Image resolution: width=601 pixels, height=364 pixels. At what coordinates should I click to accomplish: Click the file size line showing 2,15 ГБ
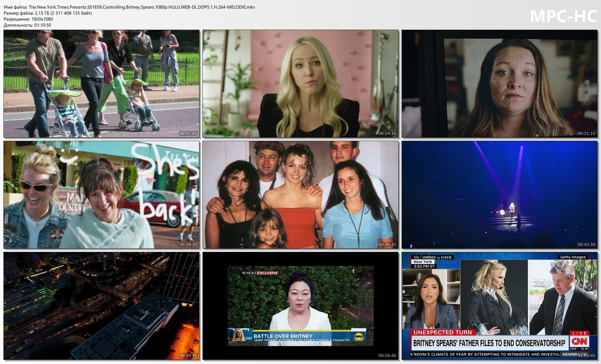(x=48, y=13)
